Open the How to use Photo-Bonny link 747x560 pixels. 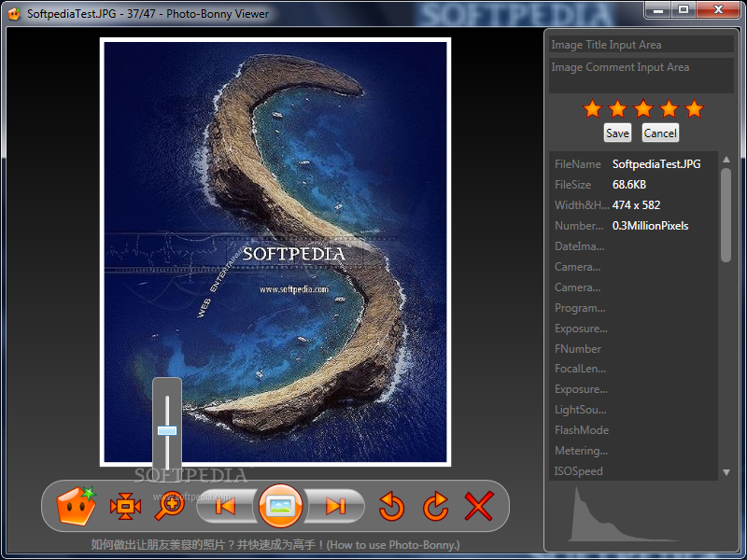275,545
